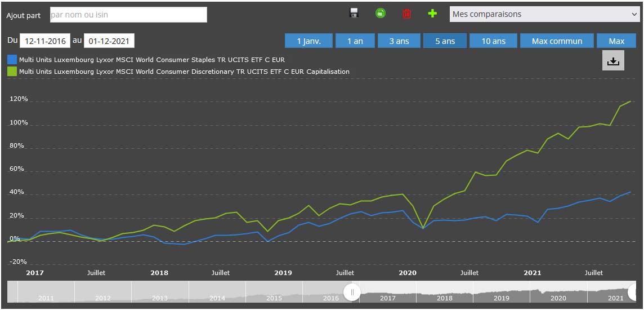
Task: Hide the Lyxor Consumer Discretionary legend label
Action: [x=184, y=72]
